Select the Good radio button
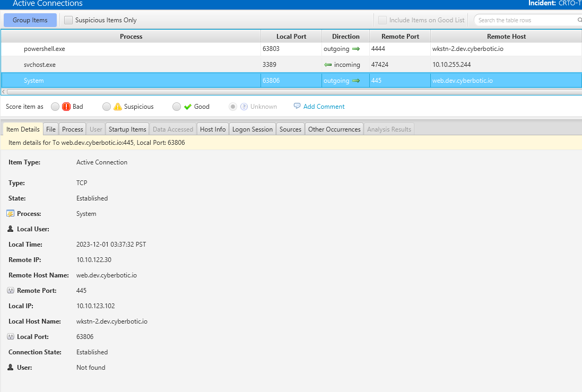Image resolution: width=582 pixels, height=392 pixels. tap(177, 107)
